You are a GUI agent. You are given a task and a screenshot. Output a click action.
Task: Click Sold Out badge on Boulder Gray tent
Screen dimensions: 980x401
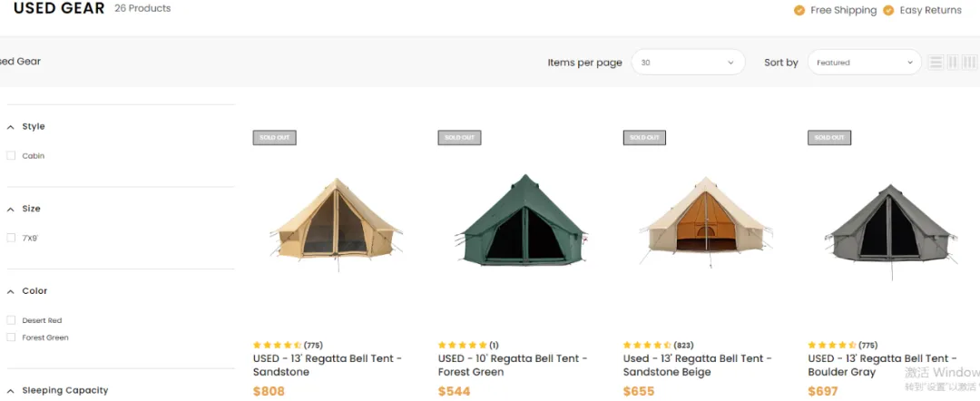click(829, 138)
